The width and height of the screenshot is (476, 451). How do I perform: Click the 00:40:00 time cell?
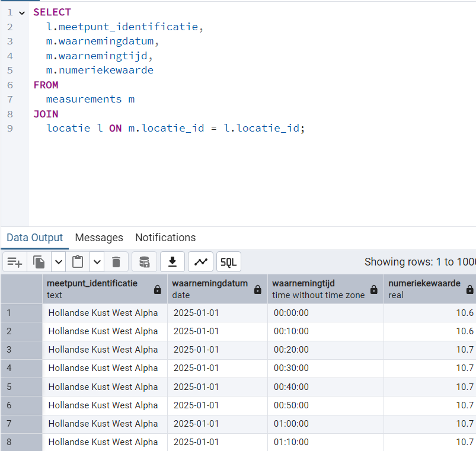[325, 387]
